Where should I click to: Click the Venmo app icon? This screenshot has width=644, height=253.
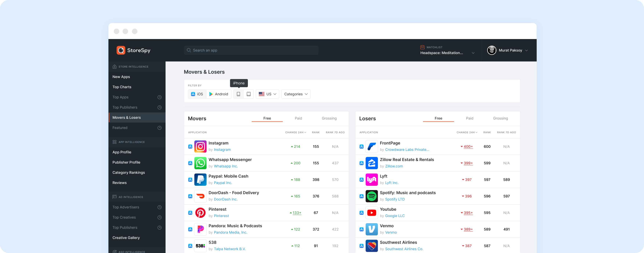click(x=372, y=229)
